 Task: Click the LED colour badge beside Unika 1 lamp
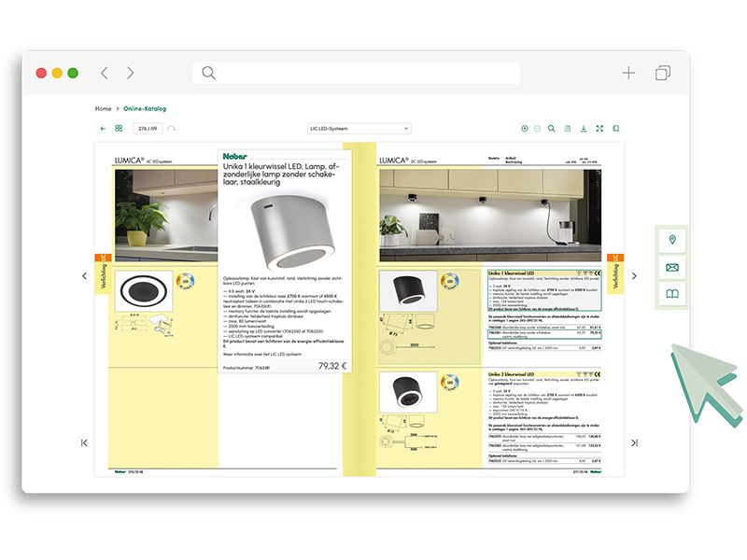pyautogui.click(x=450, y=281)
